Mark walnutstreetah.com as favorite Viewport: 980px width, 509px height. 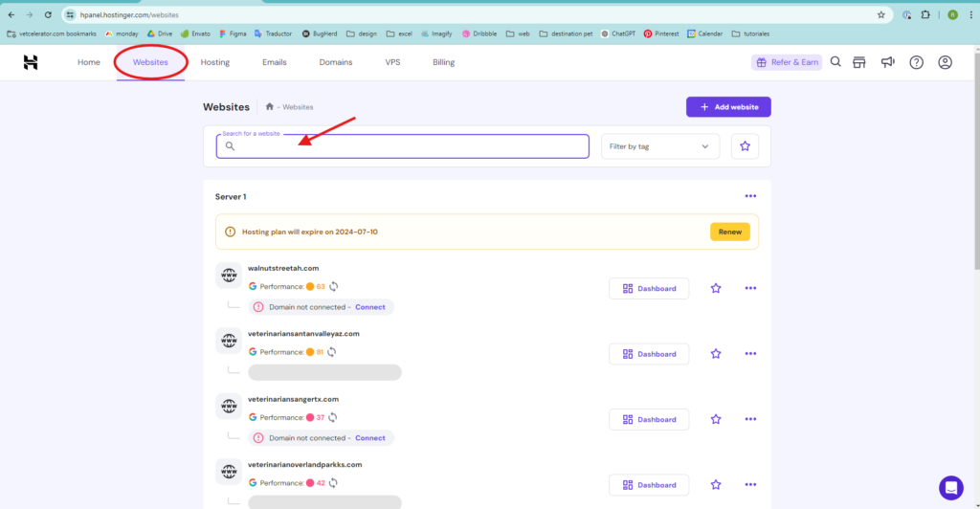(715, 288)
